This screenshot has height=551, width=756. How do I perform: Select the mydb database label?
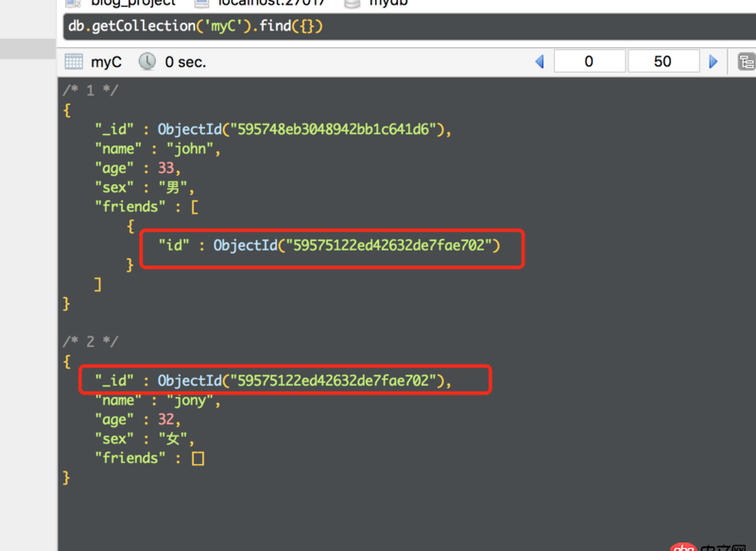click(x=388, y=3)
